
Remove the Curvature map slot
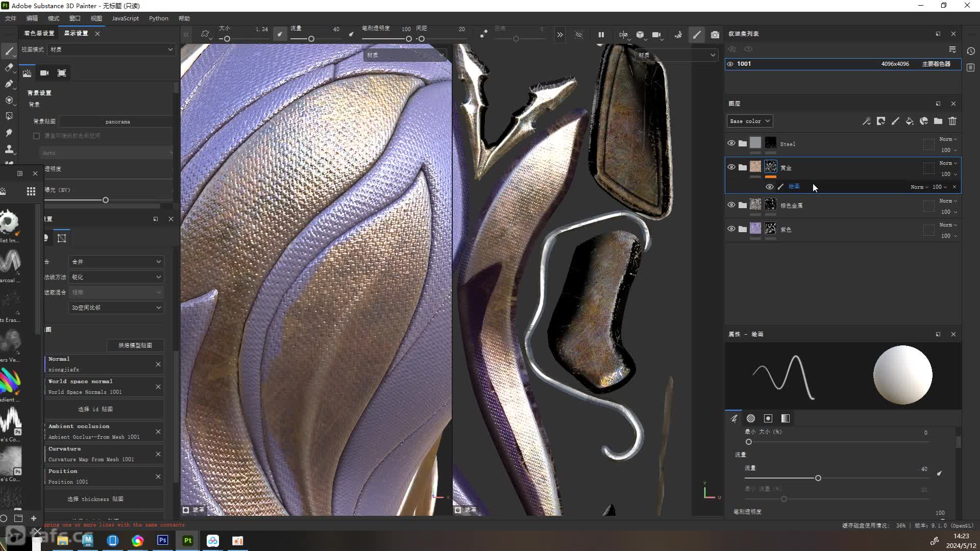(x=158, y=454)
